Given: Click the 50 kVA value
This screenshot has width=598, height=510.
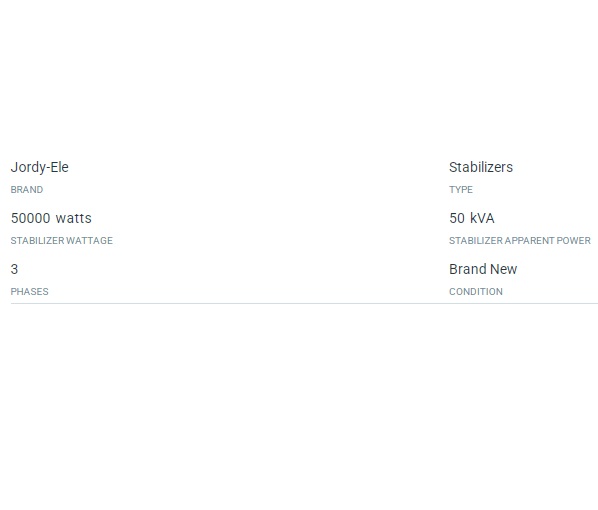Looking at the screenshot, I should pyautogui.click(x=472, y=218).
